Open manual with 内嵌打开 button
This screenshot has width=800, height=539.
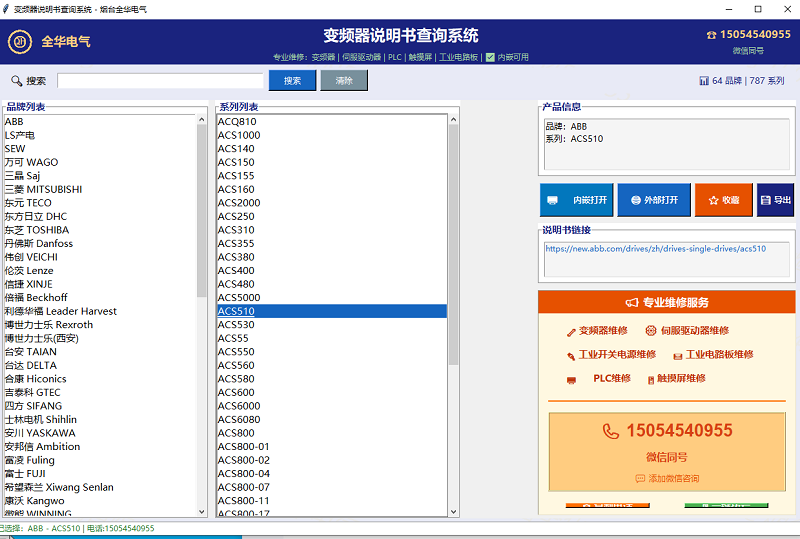577,200
